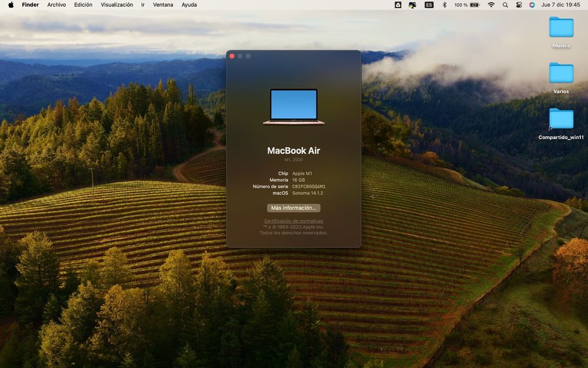Open the Ventana menu

pyautogui.click(x=163, y=5)
